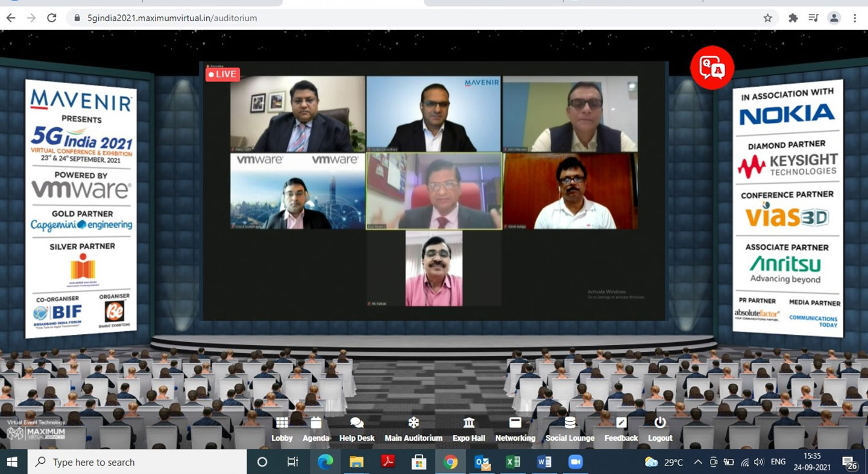Select video tile with MAVENIR logo background
This screenshot has height=474, width=868.
(433, 114)
